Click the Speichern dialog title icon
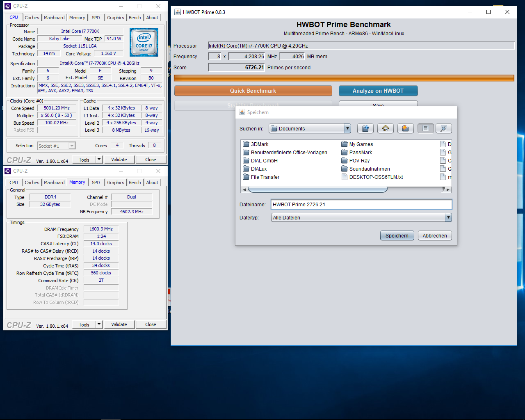Image resolution: width=525 pixels, height=420 pixels. pos(242,112)
